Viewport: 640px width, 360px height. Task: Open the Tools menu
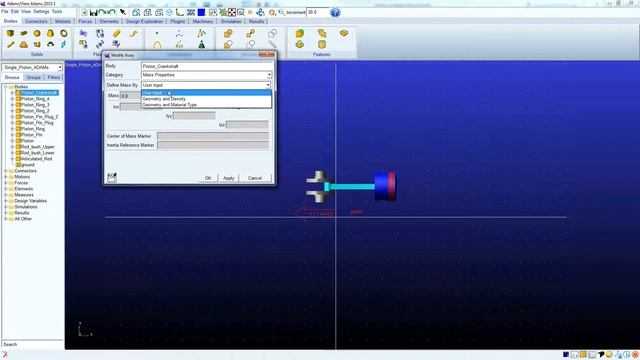57,11
